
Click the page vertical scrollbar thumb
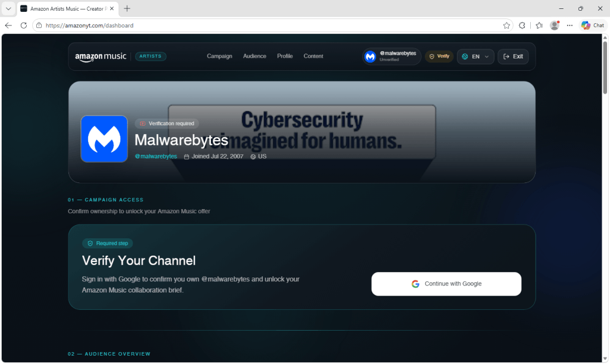[605, 67]
